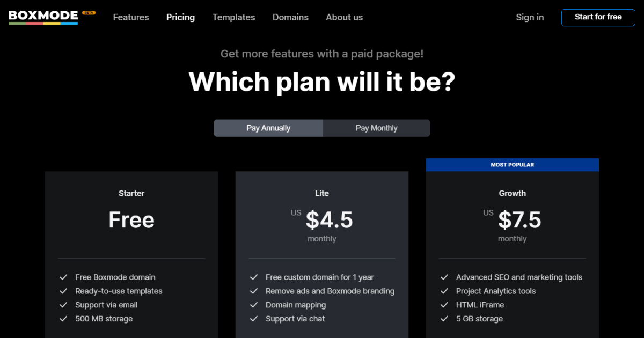Open the Features page
The width and height of the screenshot is (644, 338).
pos(130,17)
